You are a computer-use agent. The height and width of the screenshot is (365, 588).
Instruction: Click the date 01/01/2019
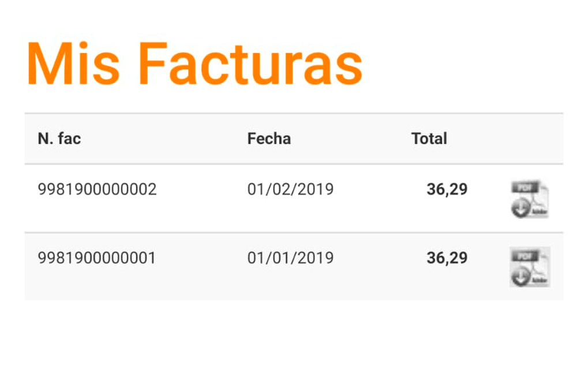pyautogui.click(x=290, y=258)
